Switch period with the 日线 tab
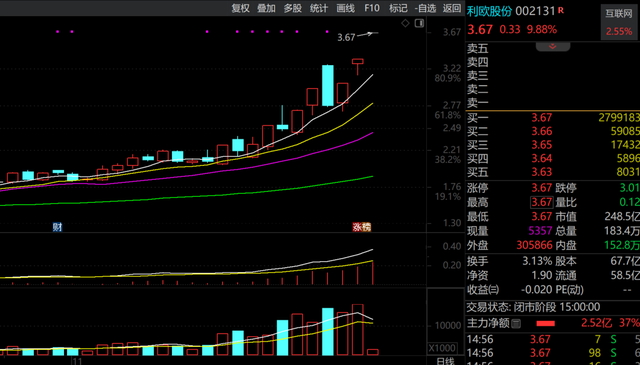Screen dimensions: 640x365 (x=445, y=361)
